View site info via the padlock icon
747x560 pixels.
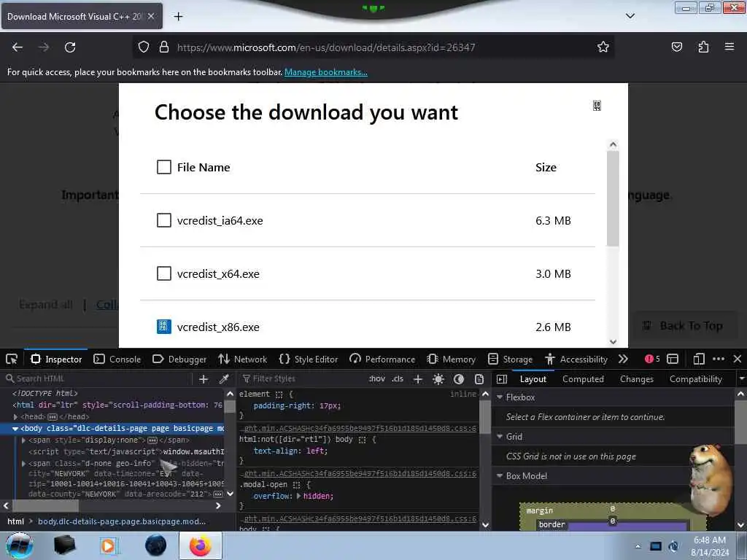pos(164,47)
